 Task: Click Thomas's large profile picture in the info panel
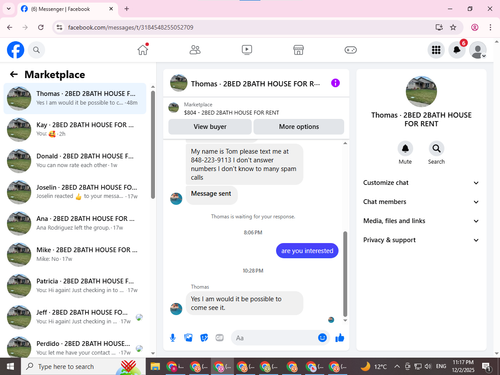421,92
